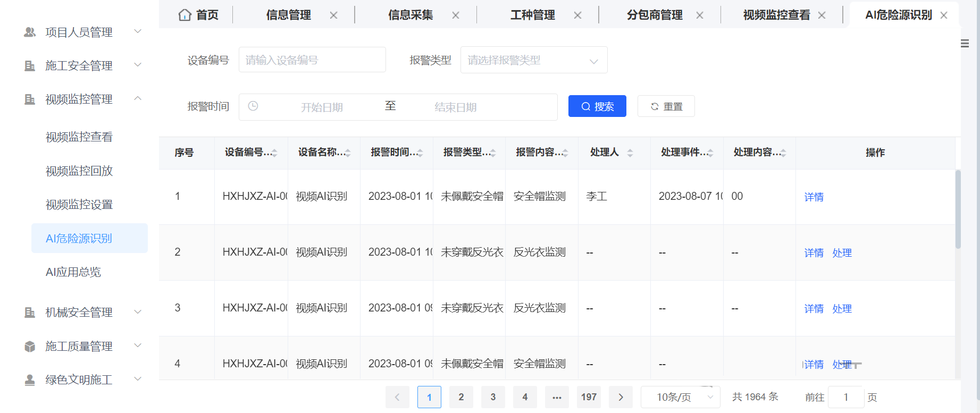This screenshot has width=980, height=413.
Task: Open the AI应用总览 menu item
Action: coord(73,272)
